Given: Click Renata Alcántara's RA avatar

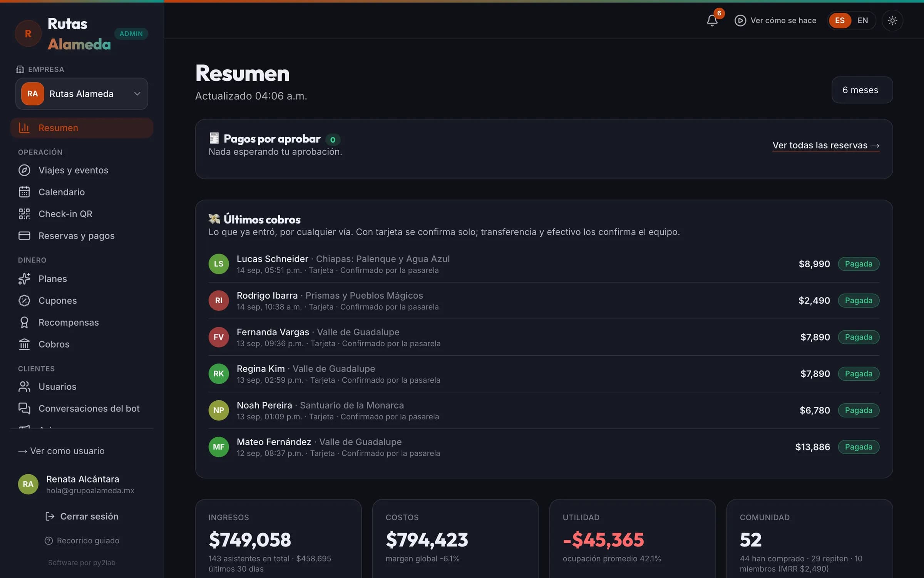Looking at the screenshot, I should pyautogui.click(x=28, y=484).
